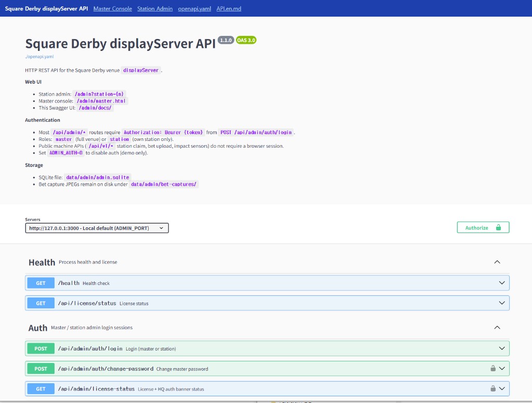Click POST badge of change-password endpoint
The width and height of the screenshot is (532, 403).
tap(41, 369)
